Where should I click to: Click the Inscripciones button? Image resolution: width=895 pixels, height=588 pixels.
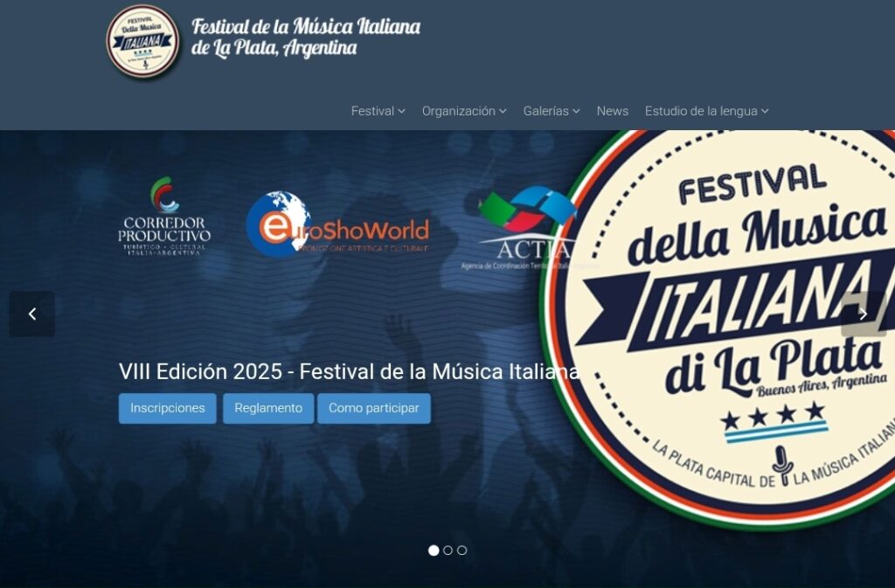[x=167, y=408]
